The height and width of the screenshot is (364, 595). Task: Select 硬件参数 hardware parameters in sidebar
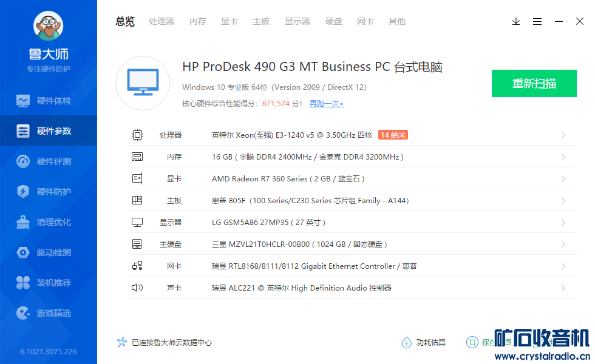pyautogui.click(x=49, y=131)
